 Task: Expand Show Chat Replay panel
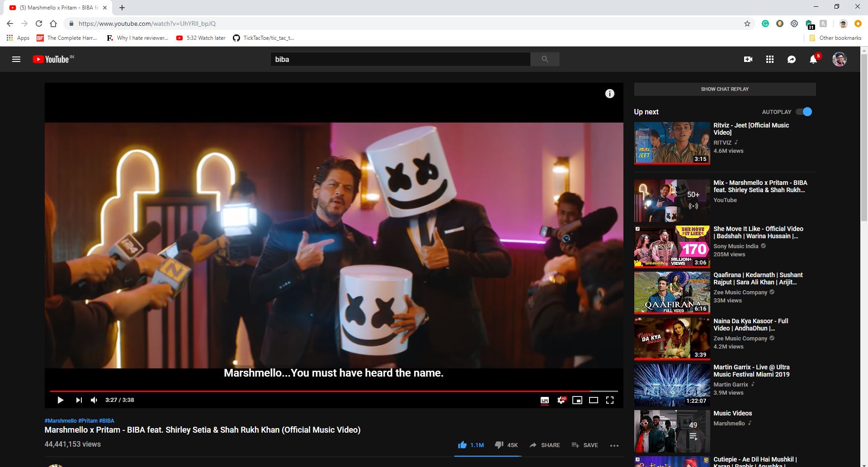[x=725, y=89]
